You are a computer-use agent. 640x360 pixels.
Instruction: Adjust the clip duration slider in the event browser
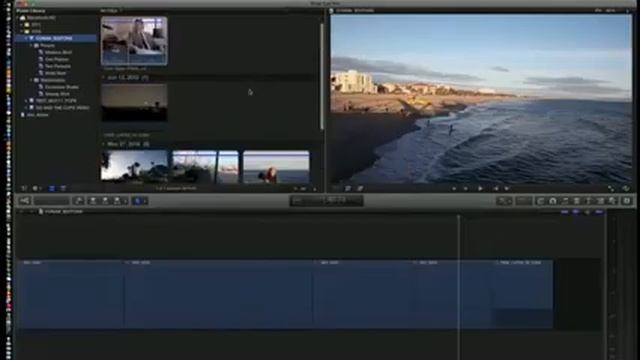(301, 189)
